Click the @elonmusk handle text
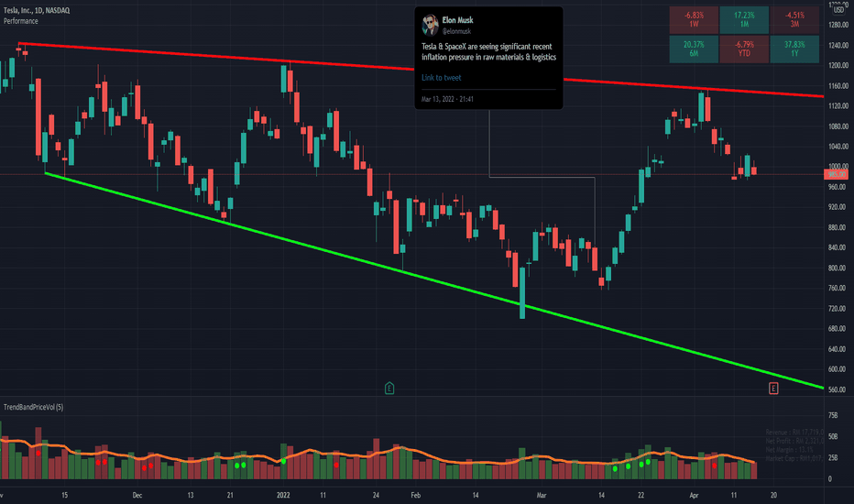This screenshot has height=504, width=854. tap(456, 31)
